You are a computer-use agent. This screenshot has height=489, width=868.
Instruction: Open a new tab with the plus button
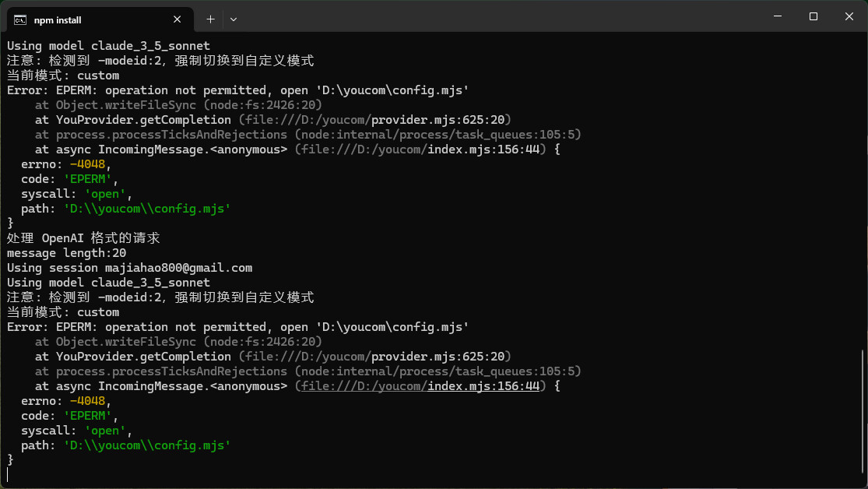[x=210, y=19]
